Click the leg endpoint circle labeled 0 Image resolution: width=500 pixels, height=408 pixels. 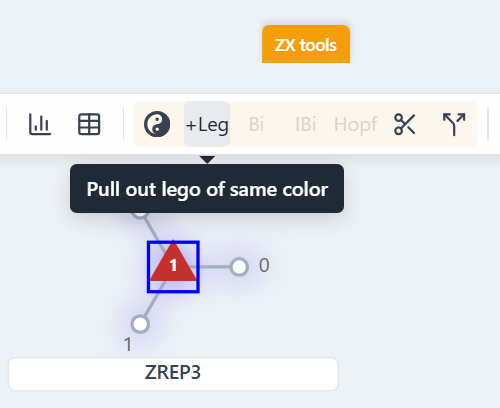coord(239,267)
